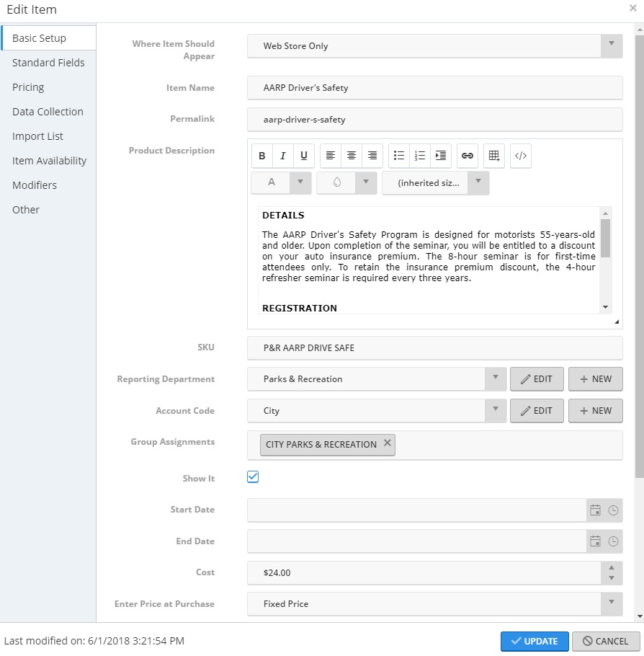644x656 pixels.
Task: Center align the description text
Action: 352,156
